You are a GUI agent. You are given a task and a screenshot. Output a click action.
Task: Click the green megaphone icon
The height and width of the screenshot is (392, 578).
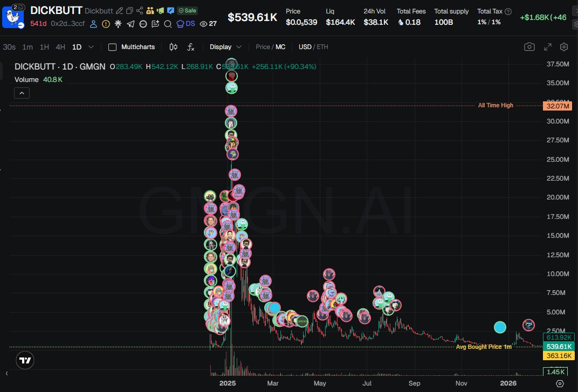click(160, 11)
